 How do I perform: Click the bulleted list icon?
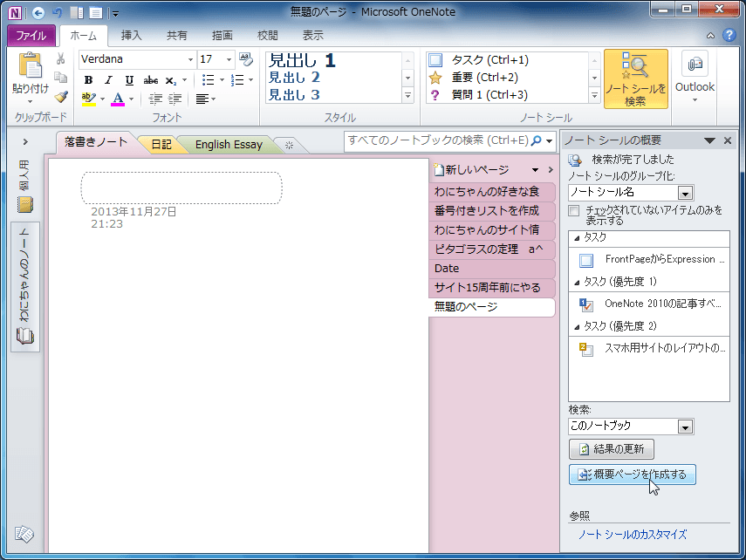[x=209, y=80]
